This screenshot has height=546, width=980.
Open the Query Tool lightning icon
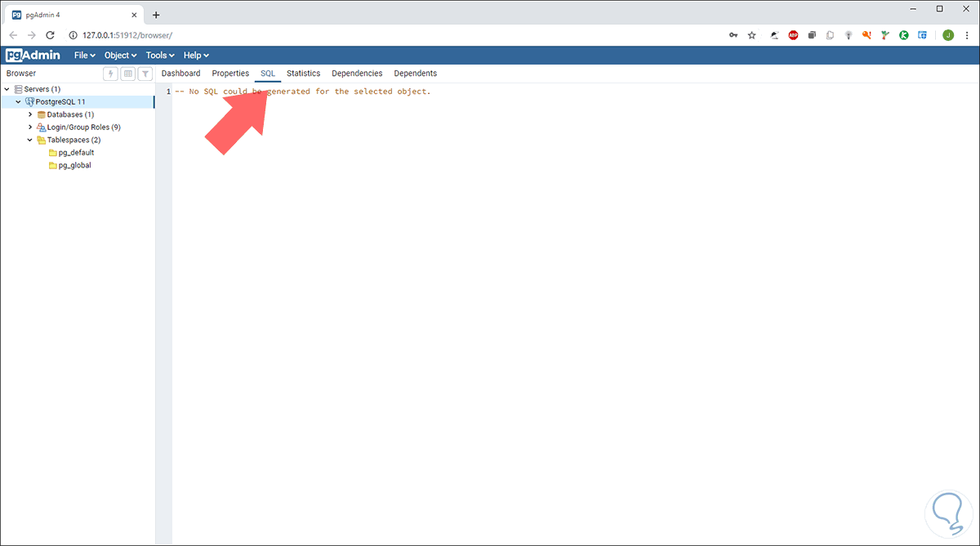(110, 74)
